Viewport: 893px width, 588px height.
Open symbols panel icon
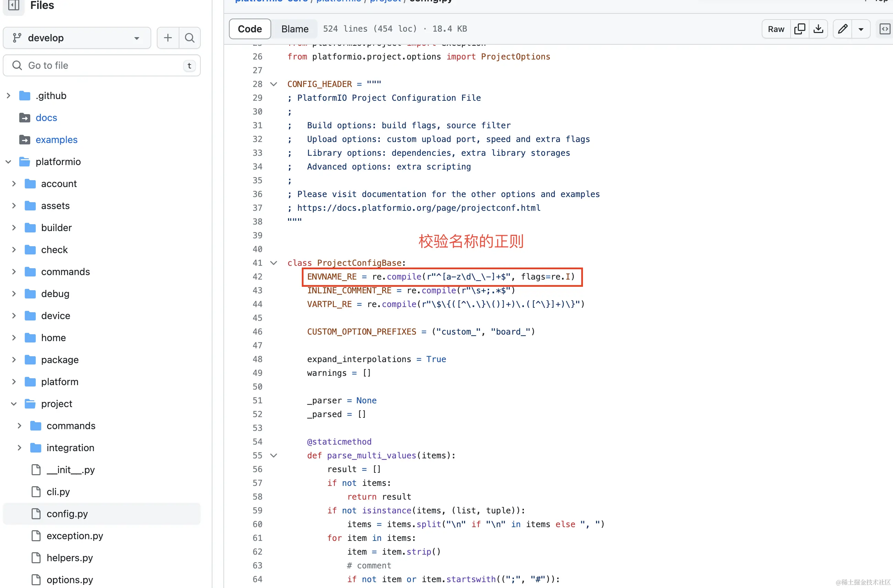pyautogui.click(x=884, y=29)
